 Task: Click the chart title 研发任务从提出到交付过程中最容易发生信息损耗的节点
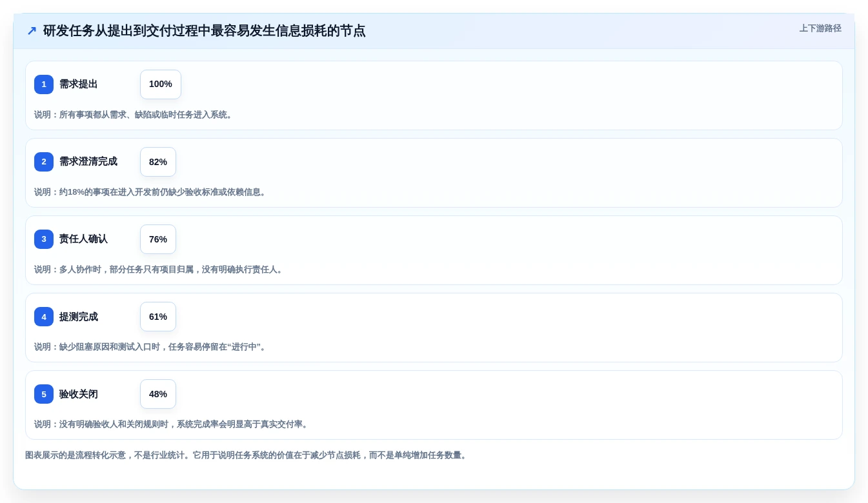coord(205,31)
